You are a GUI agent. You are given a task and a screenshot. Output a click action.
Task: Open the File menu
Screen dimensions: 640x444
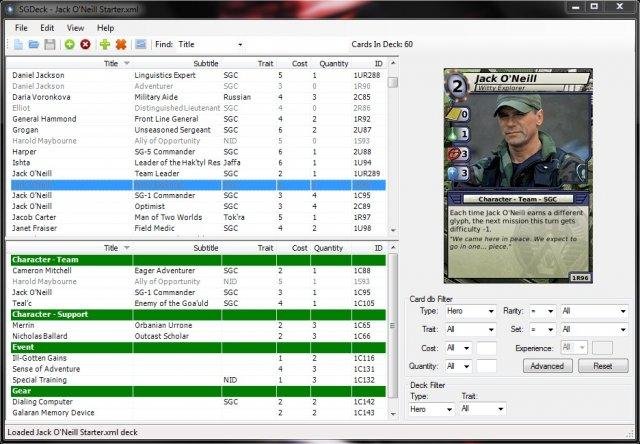point(21,28)
